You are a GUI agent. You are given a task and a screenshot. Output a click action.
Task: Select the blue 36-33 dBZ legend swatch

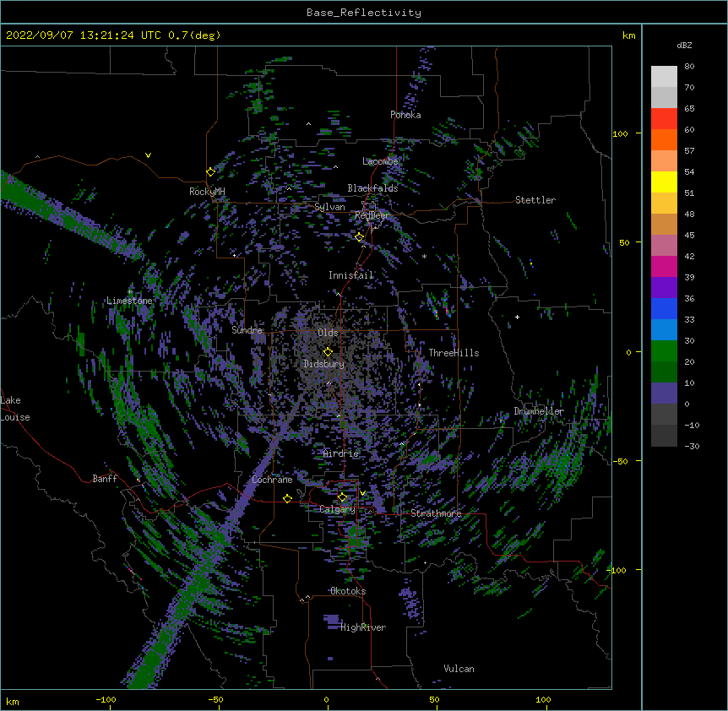tap(664, 308)
